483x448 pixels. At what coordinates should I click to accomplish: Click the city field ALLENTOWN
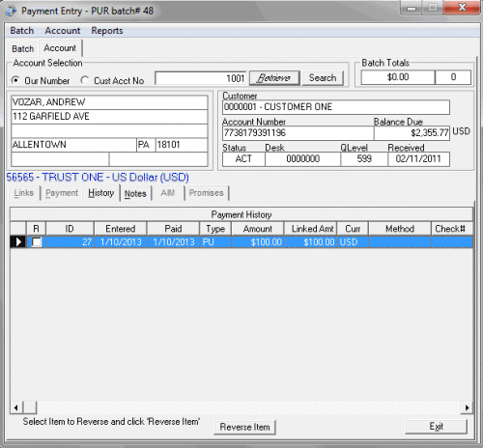(x=73, y=145)
